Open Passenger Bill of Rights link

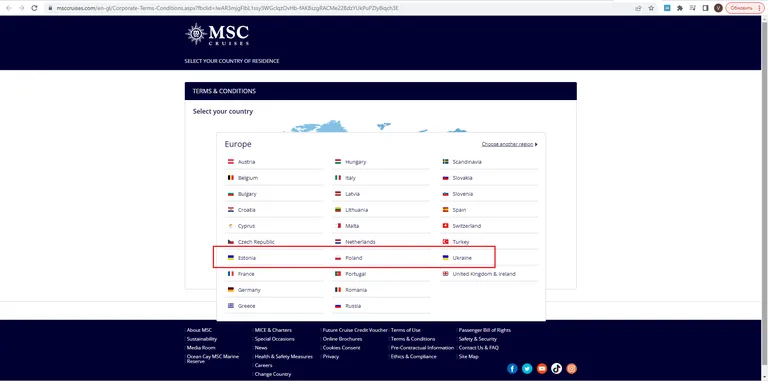tap(485, 330)
